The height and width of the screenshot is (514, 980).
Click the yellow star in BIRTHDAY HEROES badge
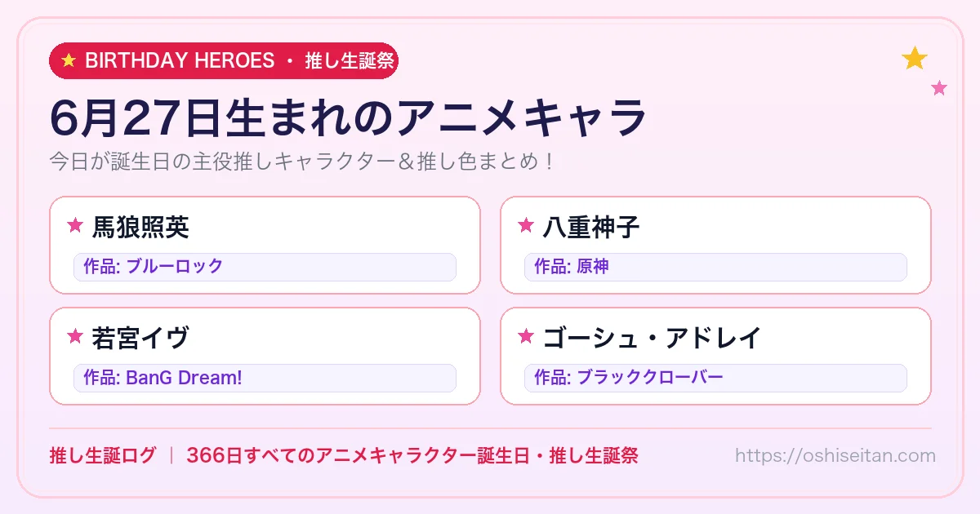pos(69,60)
